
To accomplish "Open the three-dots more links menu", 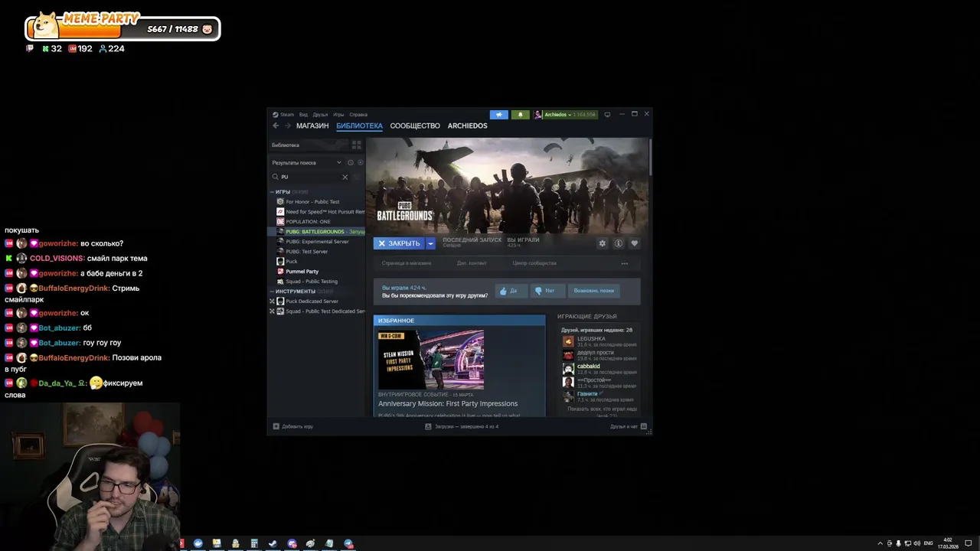I will [625, 263].
